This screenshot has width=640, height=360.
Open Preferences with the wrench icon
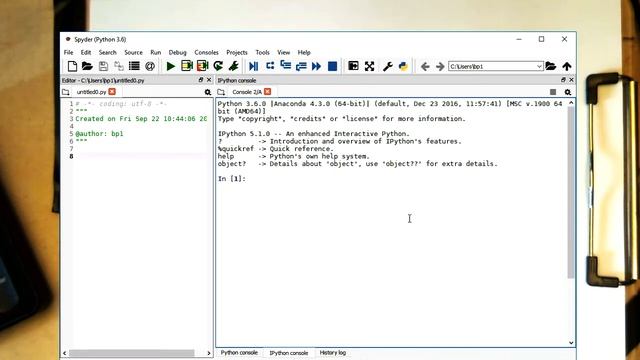pos(387,66)
